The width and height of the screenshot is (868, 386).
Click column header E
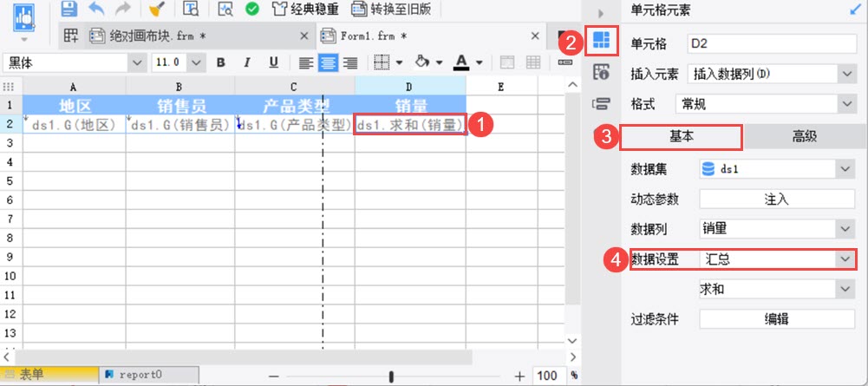[x=501, y=87]
